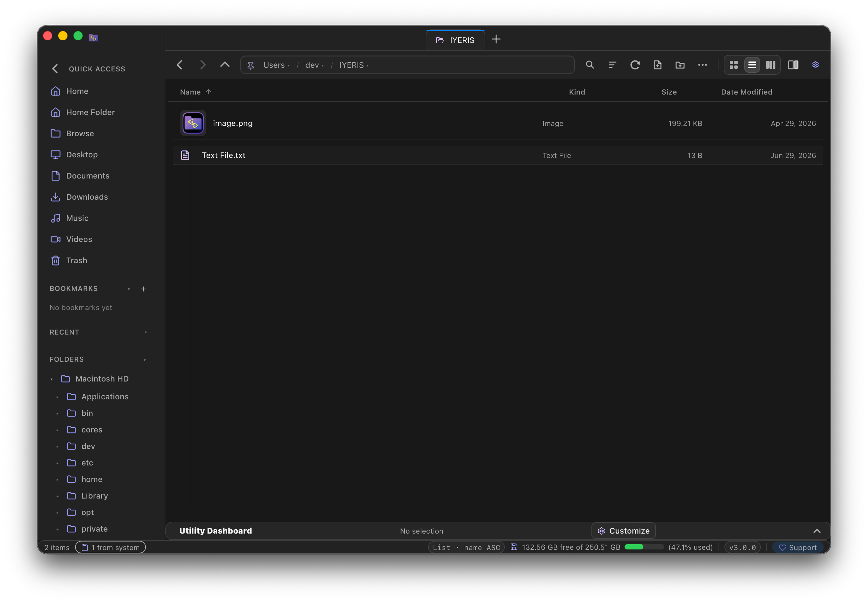
Task: Collapse the Macintosh HD tree node
Action: [51, 379]
